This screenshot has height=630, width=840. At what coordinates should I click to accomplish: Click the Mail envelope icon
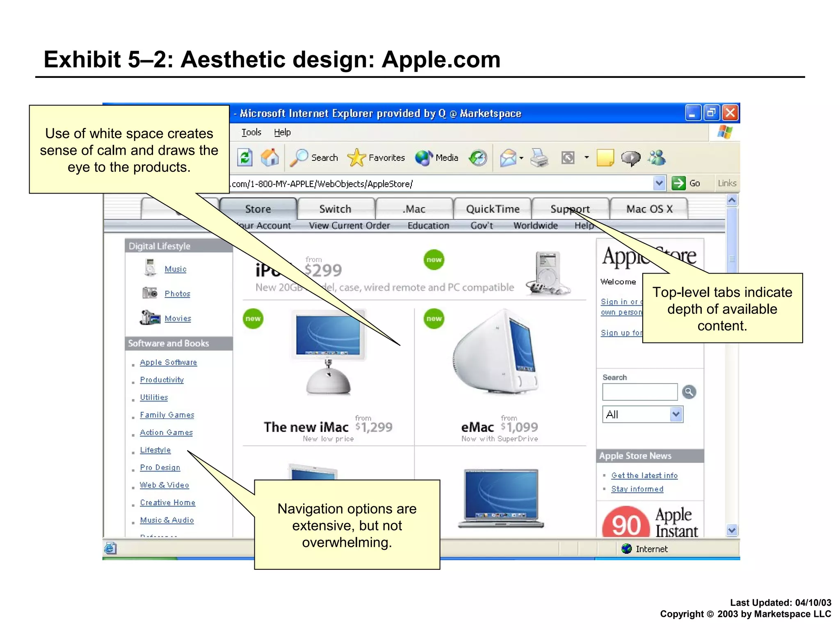(508, 158)
